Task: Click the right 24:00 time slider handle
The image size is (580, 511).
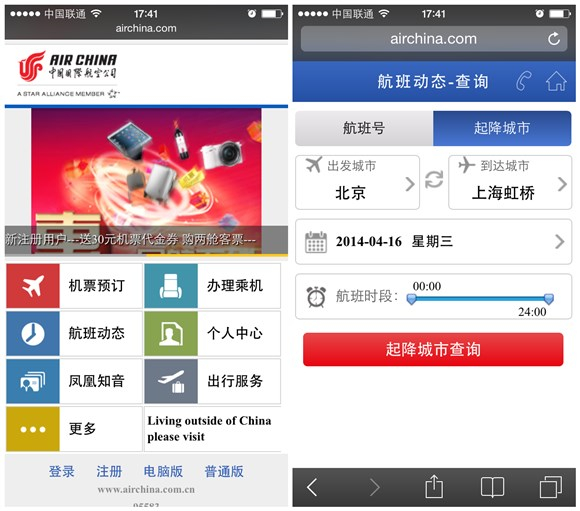Action: pos(549,299)
